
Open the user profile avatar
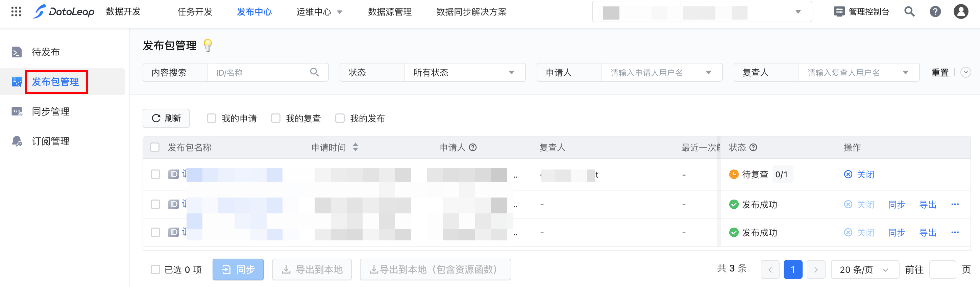click(961, 12)
